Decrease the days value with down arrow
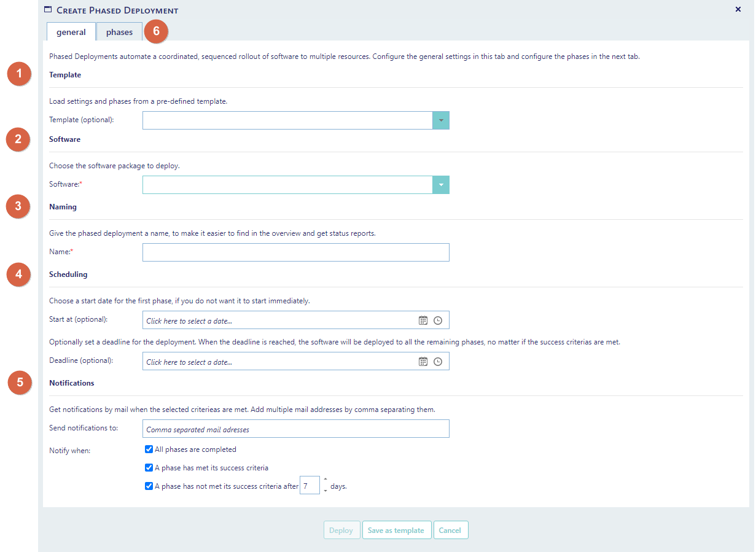This screenshot has width=756, height=552. [325, 491]
